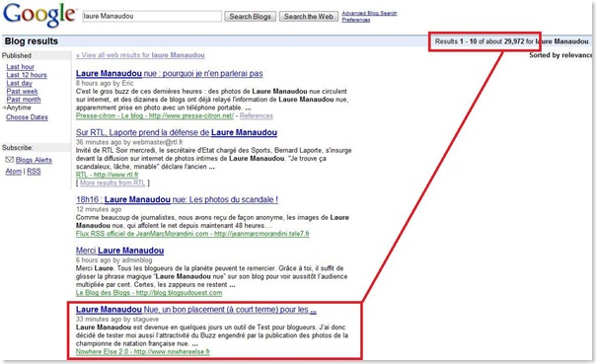
Task: Open result 'pourquoi je n'en parlerai pas'
Action: tap(169, 73)
